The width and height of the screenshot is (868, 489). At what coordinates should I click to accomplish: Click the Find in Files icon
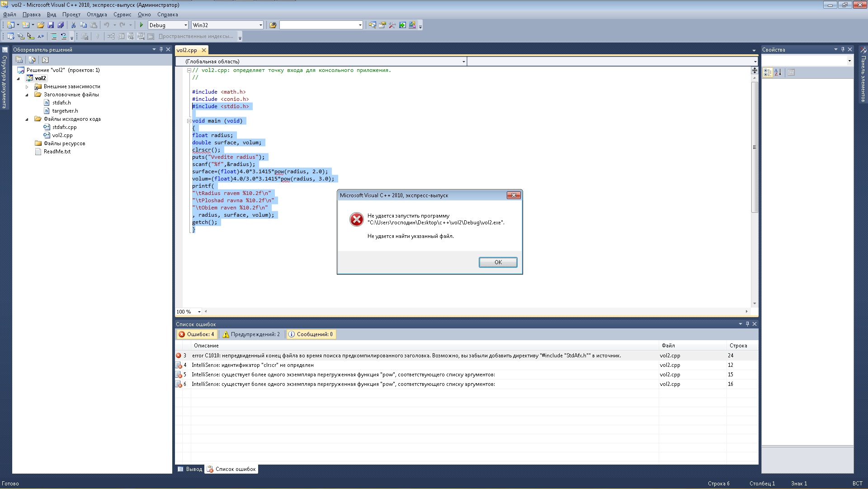pos(273,25)
